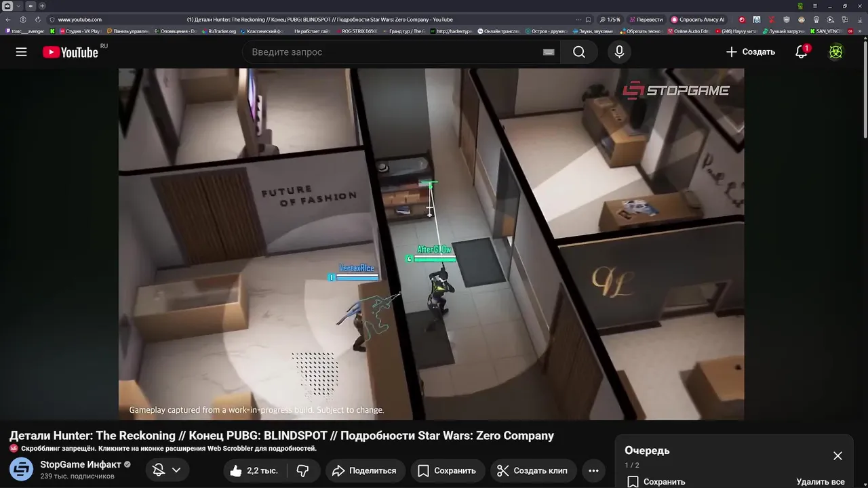Open the browser main menu lines icon
Screen dimensions: 868x488
click(x=816, y=6)
